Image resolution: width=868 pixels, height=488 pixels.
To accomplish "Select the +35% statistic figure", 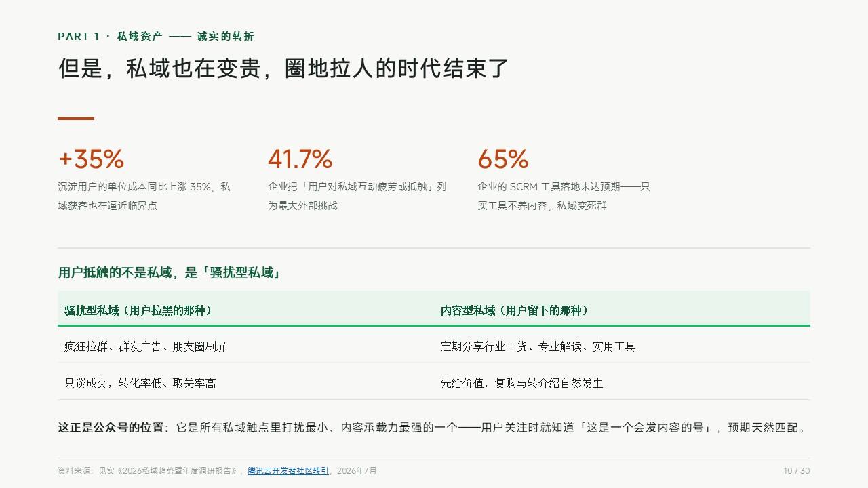I will (91, 159).
